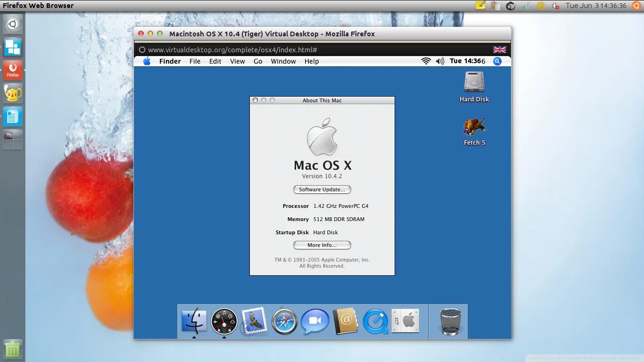This screenshot has height=362, width=644.
Task: Click the 512 MB DDR SDRAM value
Action: pos(339,219)
